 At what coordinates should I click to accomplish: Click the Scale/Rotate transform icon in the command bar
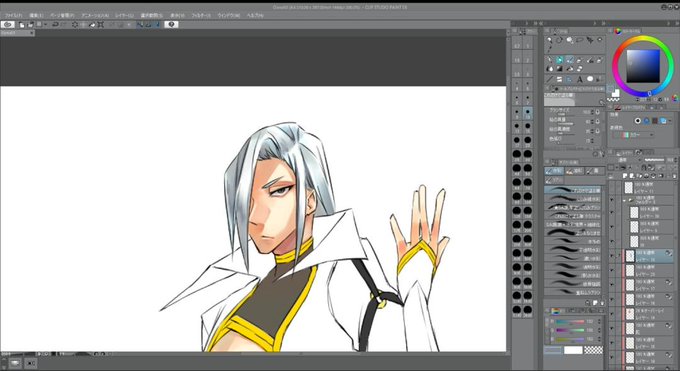pos(101,25)
